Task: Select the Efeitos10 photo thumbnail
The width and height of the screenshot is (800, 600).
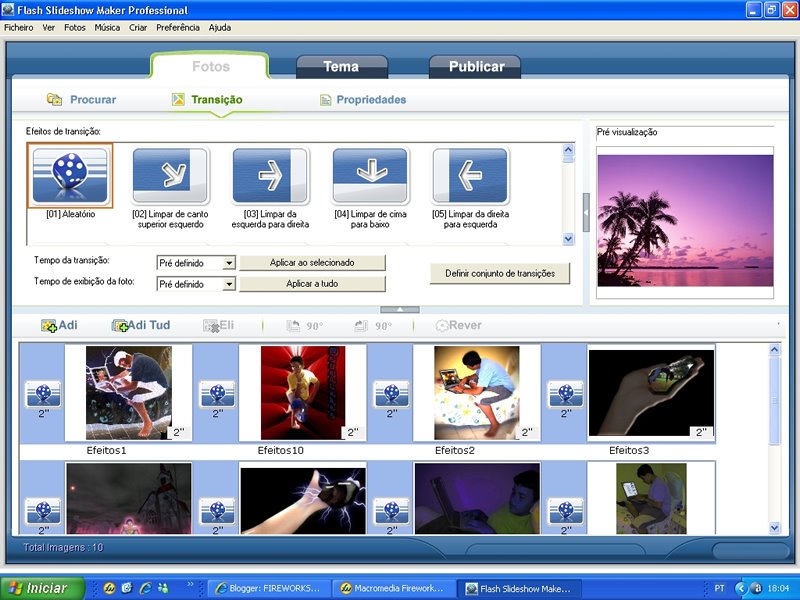Action: (x=303, y=393)
